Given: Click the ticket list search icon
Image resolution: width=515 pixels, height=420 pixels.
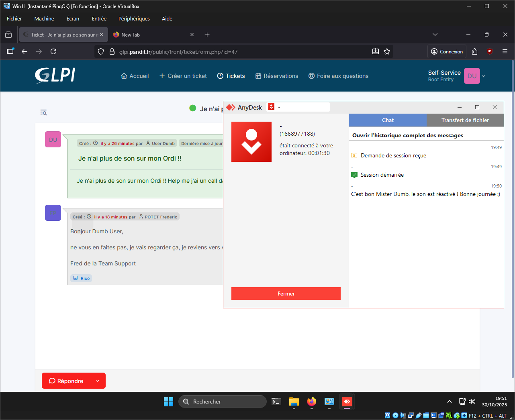Looking at the screenshot, I should pyautogui.click(x=43, y=112).
